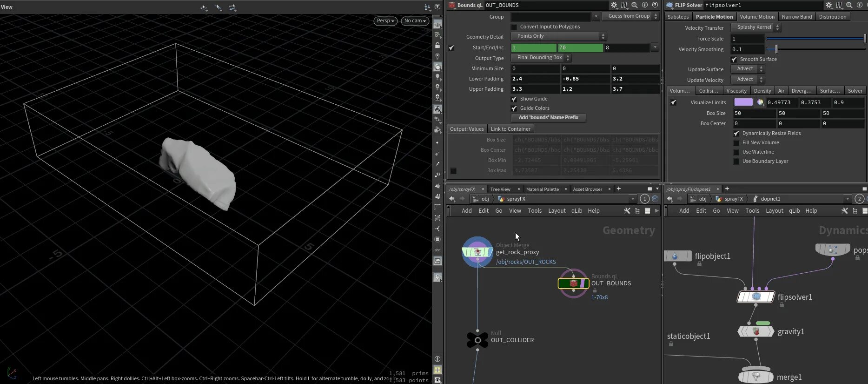868x384 pixels.
Task: Enable the Use Waterline checkbox
Action: tap(736, 152)
